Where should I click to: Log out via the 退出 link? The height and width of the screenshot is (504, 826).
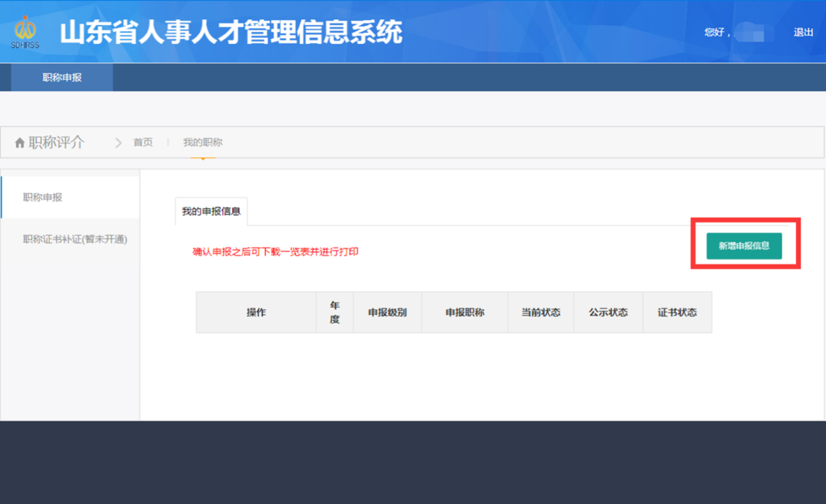point(803,32)
